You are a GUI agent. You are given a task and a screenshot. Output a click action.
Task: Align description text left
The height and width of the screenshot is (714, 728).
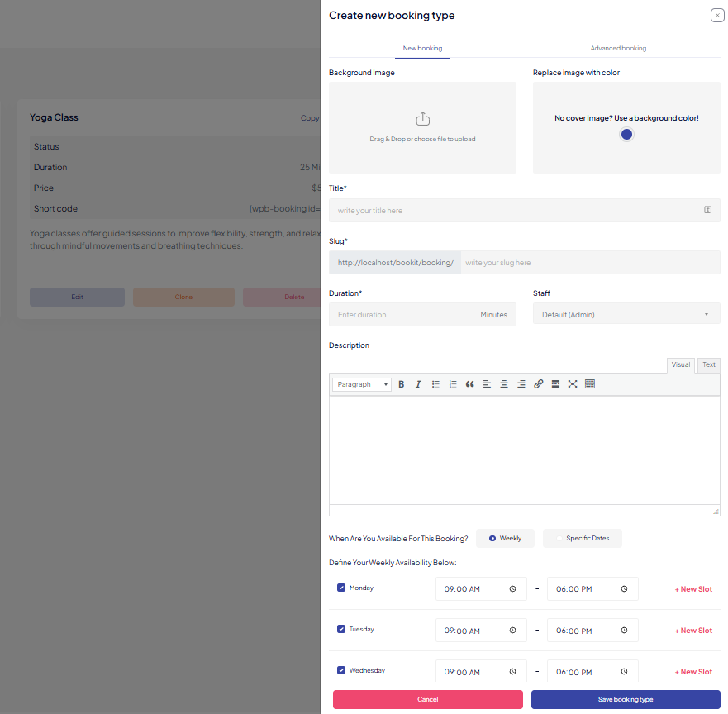tap(487, 384)
